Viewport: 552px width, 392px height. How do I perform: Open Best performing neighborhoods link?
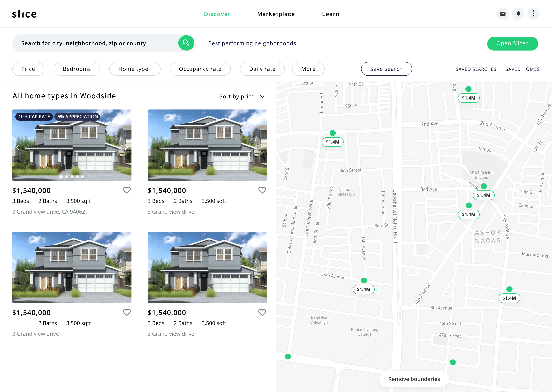(252, 43)
